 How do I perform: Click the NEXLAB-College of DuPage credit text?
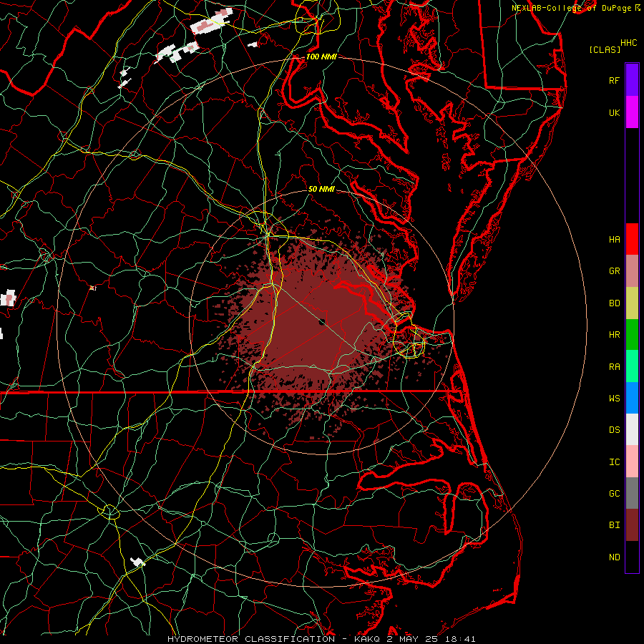point(576,8)
